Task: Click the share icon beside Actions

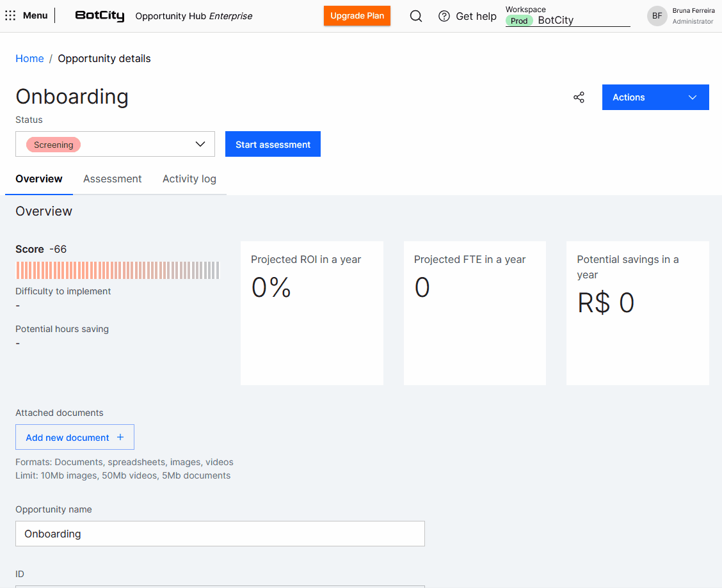Action: point(579,97)
